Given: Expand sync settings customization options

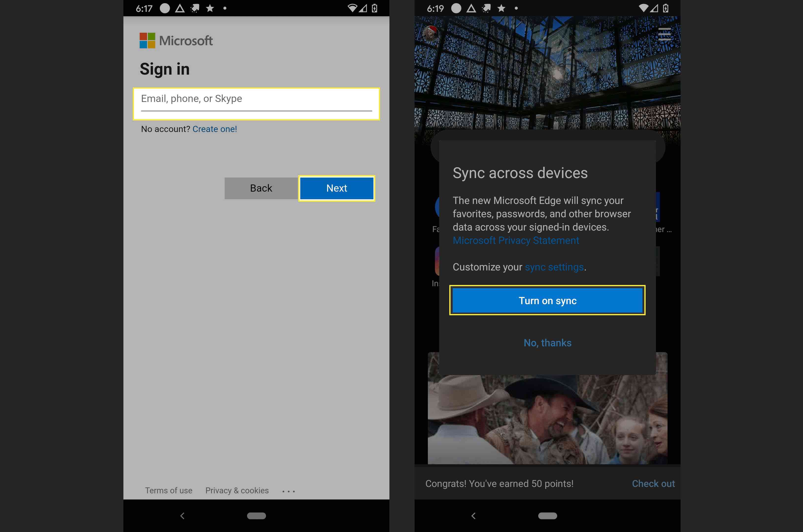Looking at the screenshot, I should tap(555, 266).
